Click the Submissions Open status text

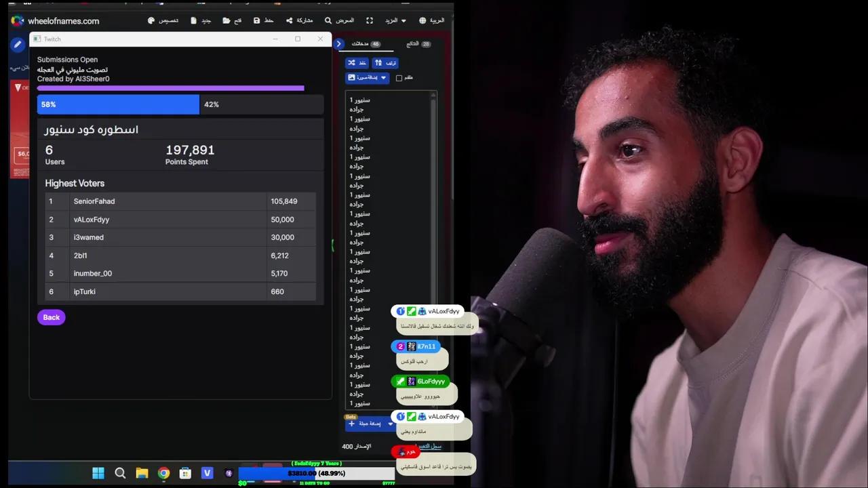click(67, 60)
